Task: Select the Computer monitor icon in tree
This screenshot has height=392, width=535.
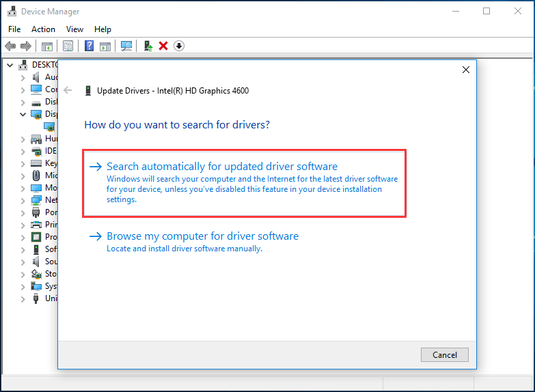Action: 36,89
